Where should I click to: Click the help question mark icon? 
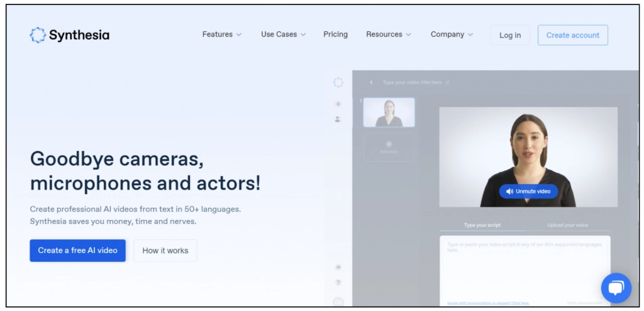click(x=338, y=283)
